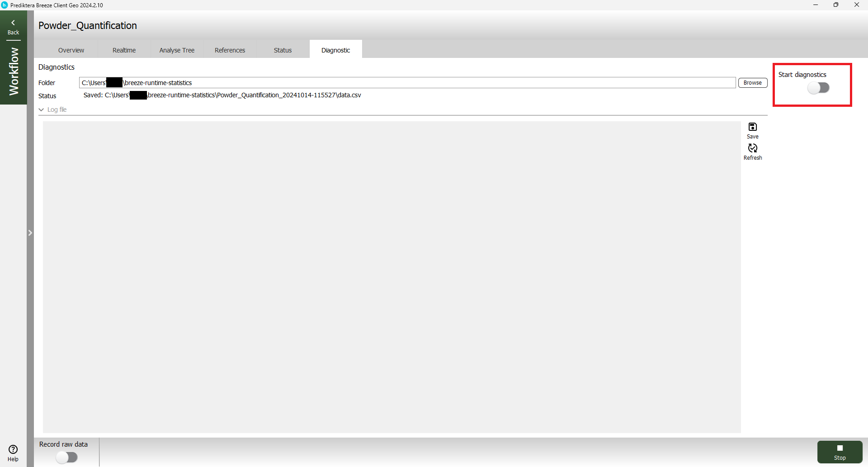Open the Status tab
868x467 pixels.
click(283, 50)
